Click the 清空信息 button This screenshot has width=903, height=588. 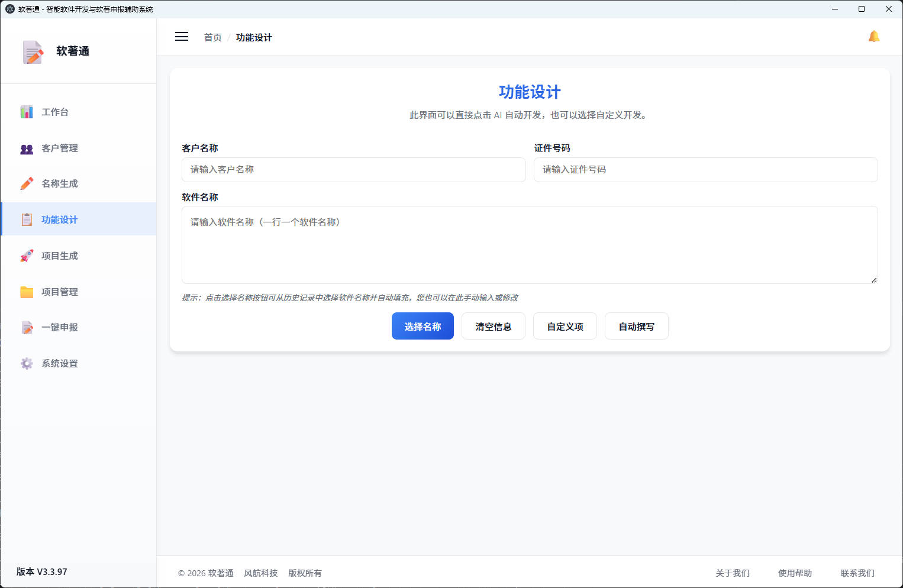point(494,326)
